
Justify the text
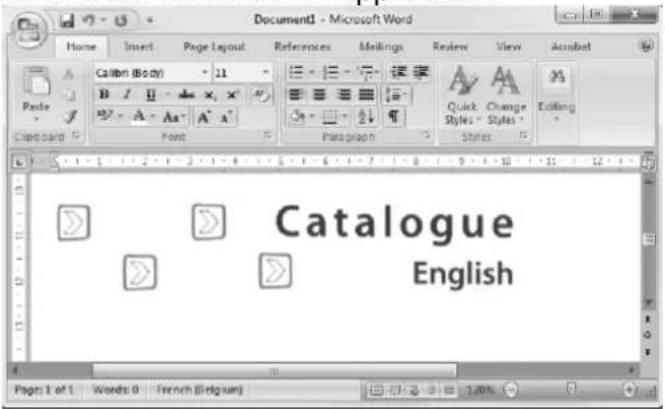366,94
